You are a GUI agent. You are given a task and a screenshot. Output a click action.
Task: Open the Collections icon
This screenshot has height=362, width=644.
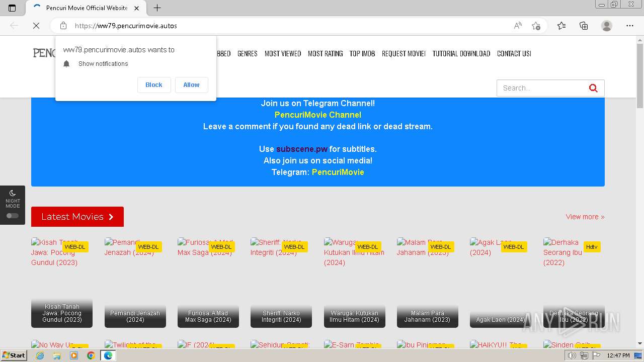584,26
